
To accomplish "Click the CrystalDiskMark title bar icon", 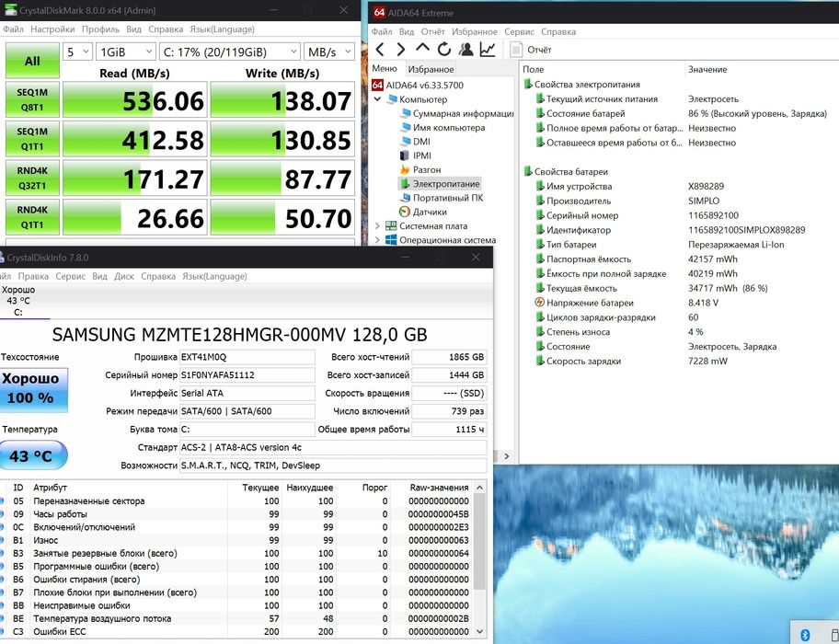I will click(10, 9).
